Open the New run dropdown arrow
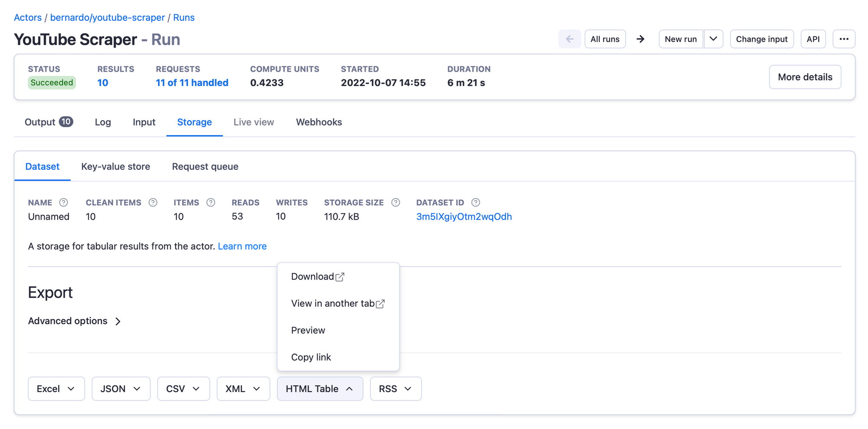 [713, 39]
